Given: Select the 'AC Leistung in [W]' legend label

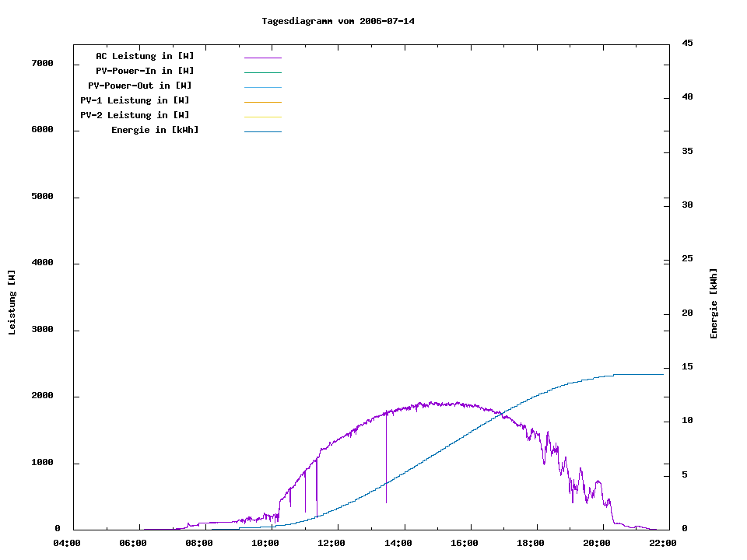Looking at the screenshot, I should click(x=145, y=56).
